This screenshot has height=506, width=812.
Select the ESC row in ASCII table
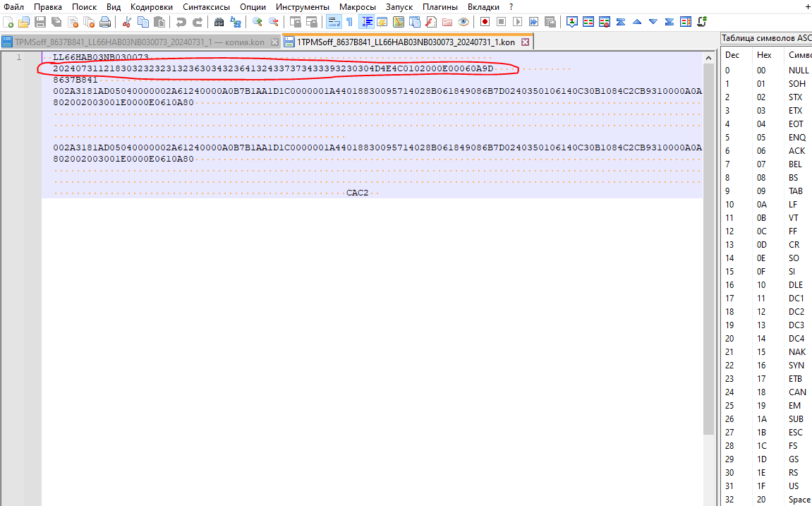point(766,433)
